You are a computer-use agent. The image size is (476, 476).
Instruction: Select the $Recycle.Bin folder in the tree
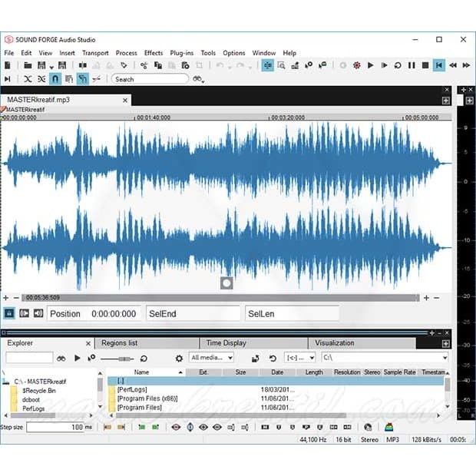click(x=39, y=391)
